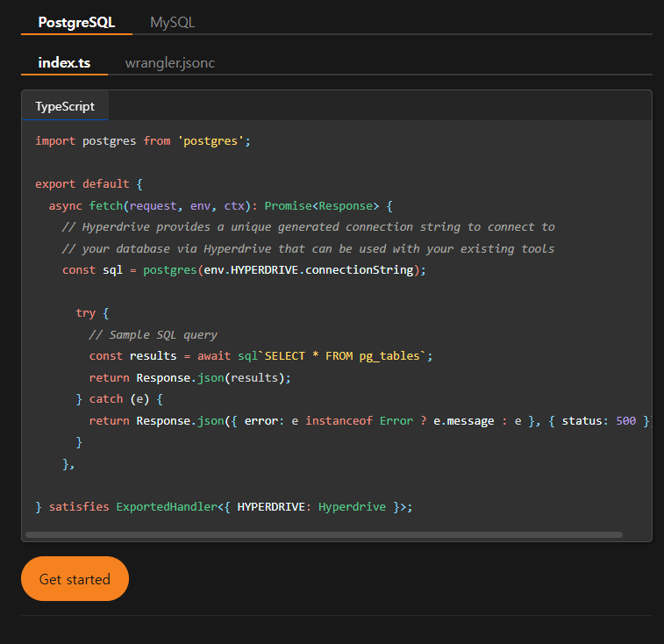
Task: Click the '// Sample SQL query' comment
Action: point(153,334)
